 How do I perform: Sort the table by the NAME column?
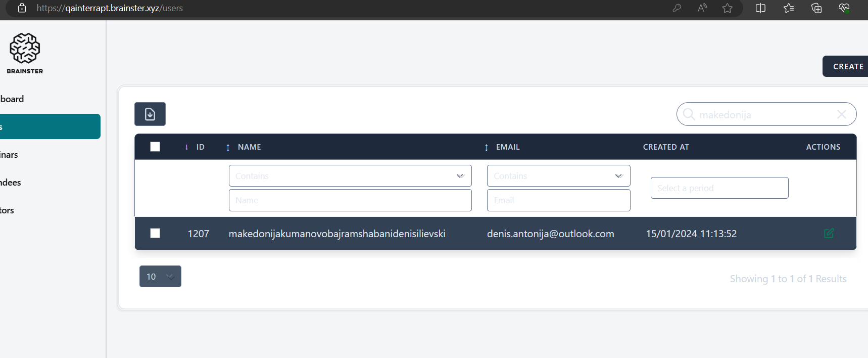[249, 147]
